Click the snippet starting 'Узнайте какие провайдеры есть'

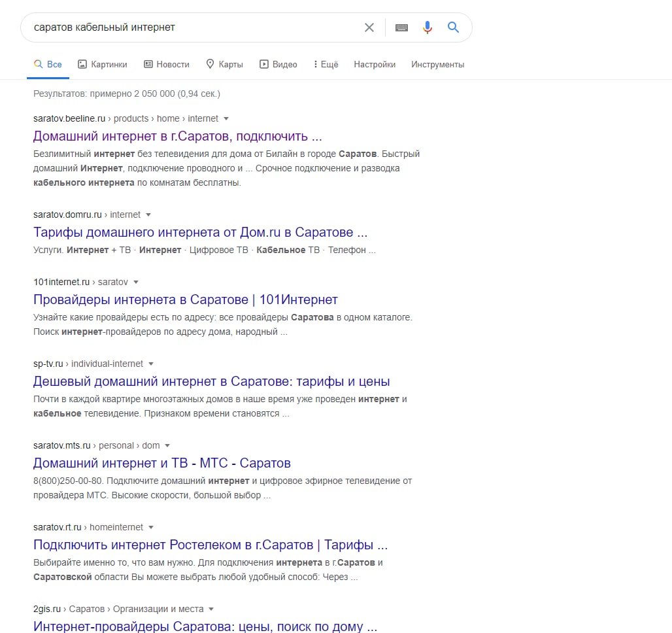[223, 324]
